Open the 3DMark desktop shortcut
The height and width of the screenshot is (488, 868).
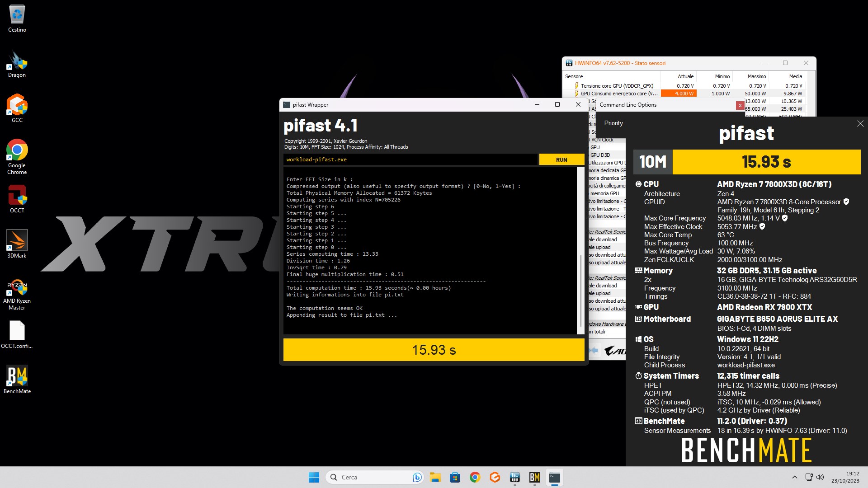17,244
